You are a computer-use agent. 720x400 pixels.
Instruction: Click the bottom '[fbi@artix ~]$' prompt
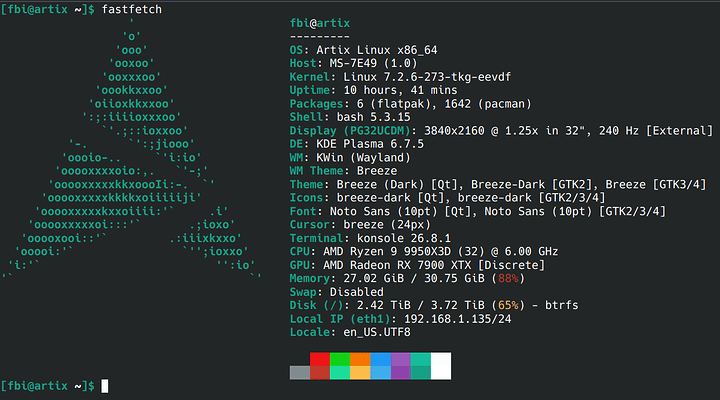(x=48, y=386)
